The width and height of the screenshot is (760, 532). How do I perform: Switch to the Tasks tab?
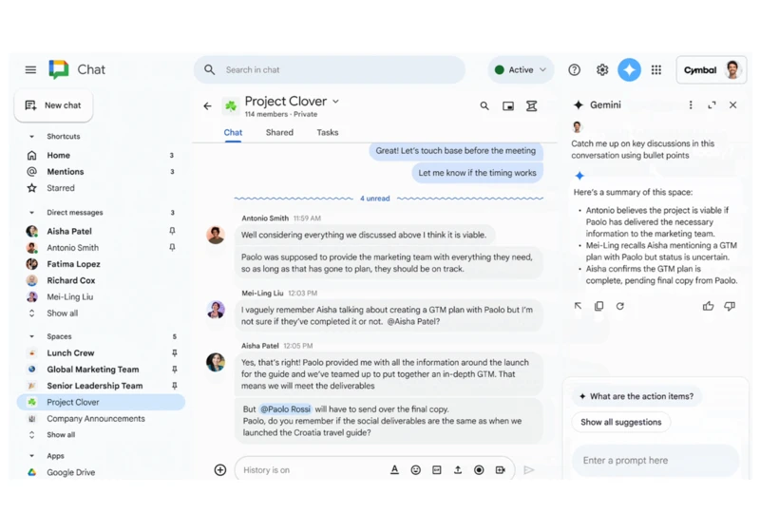328,132
